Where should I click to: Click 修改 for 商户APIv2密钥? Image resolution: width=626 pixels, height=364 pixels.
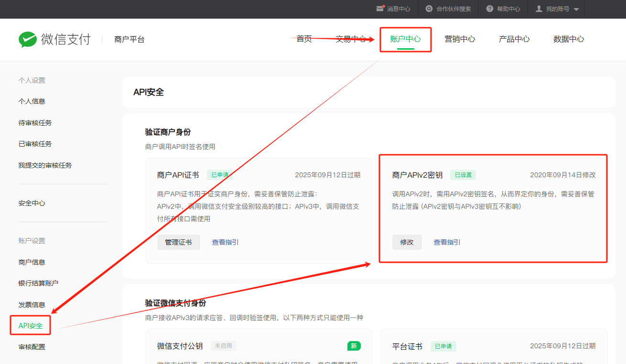[407, 242]
